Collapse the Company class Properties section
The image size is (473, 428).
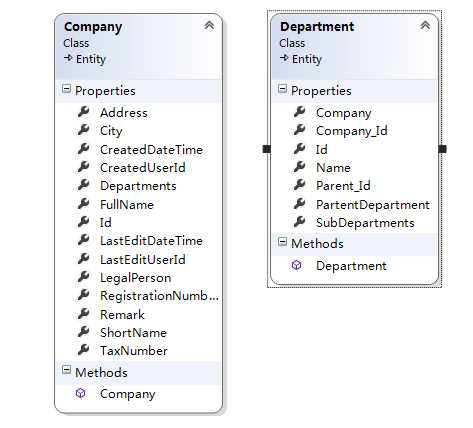tap(67, 89)
